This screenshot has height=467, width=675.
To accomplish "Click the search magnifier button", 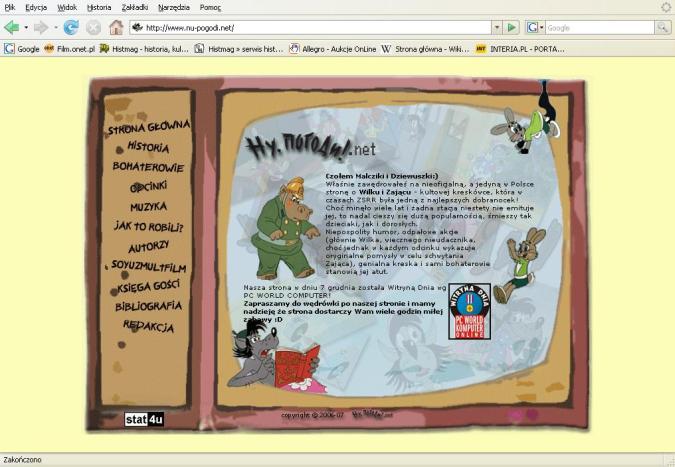I will (x=662, y=28).
